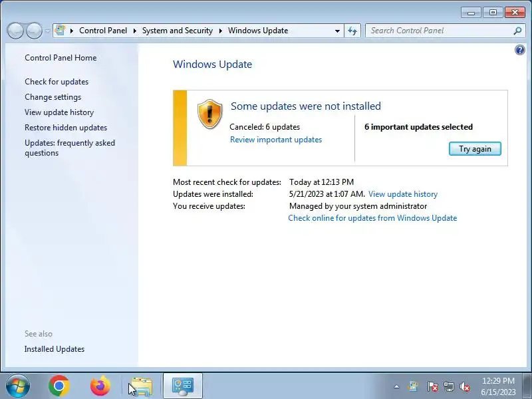The height and width of the screenshot is (399, 532).
Task: Click the Windows Update page heading
Action: coord(212,65)
